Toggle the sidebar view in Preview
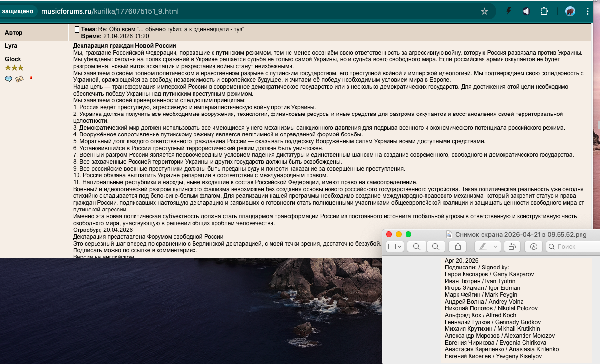 (x=393, y=247)
